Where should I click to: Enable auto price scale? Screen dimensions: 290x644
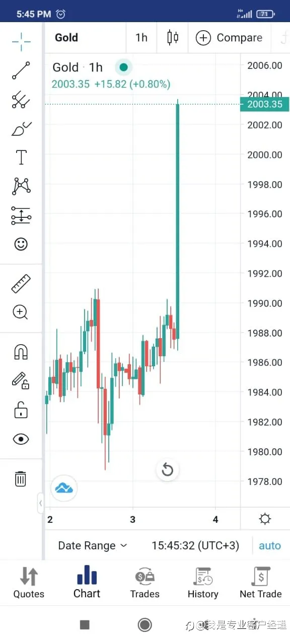tap(270, 546)
